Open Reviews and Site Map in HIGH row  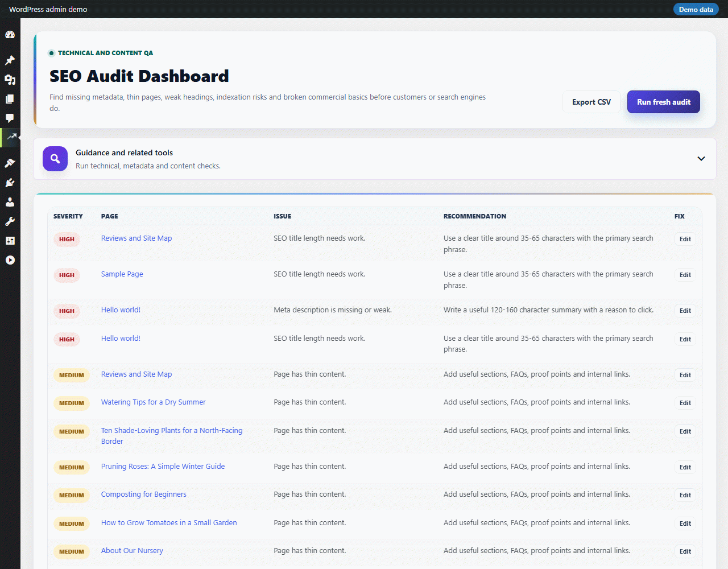(x=136, y=238)
